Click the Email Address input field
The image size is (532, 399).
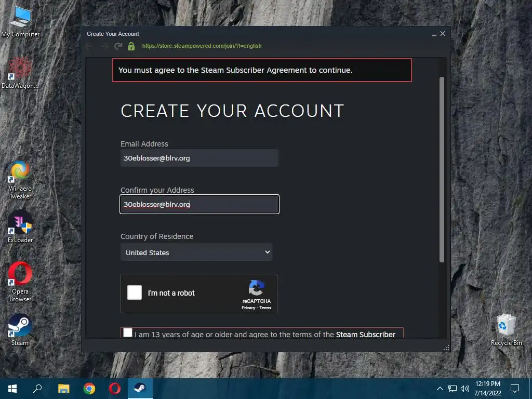point(199,158)
